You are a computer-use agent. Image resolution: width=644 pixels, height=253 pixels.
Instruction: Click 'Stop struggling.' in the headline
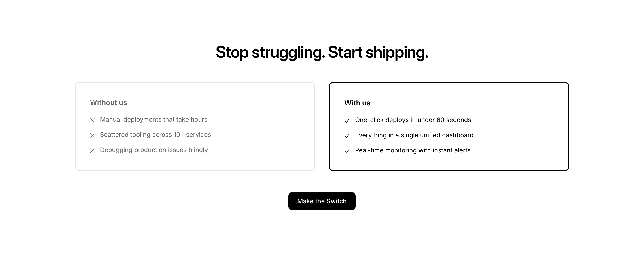click(270, 53)
